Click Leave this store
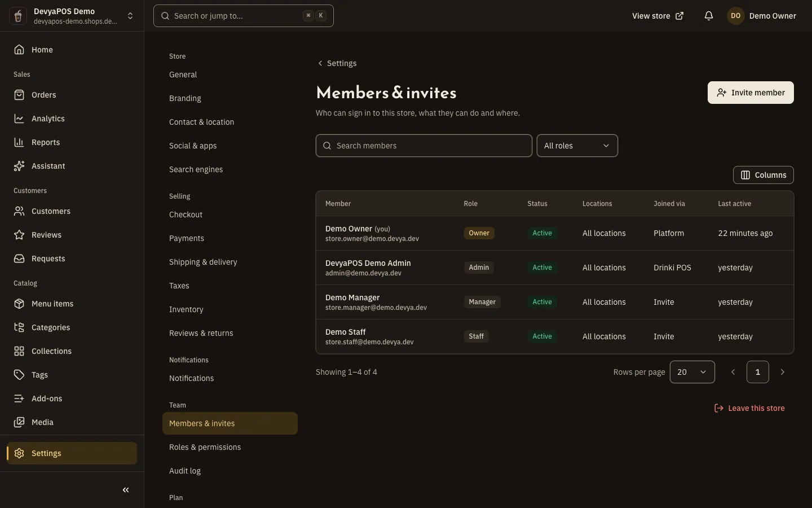This screenshot has width=812, height=508. tap(749, 408)
